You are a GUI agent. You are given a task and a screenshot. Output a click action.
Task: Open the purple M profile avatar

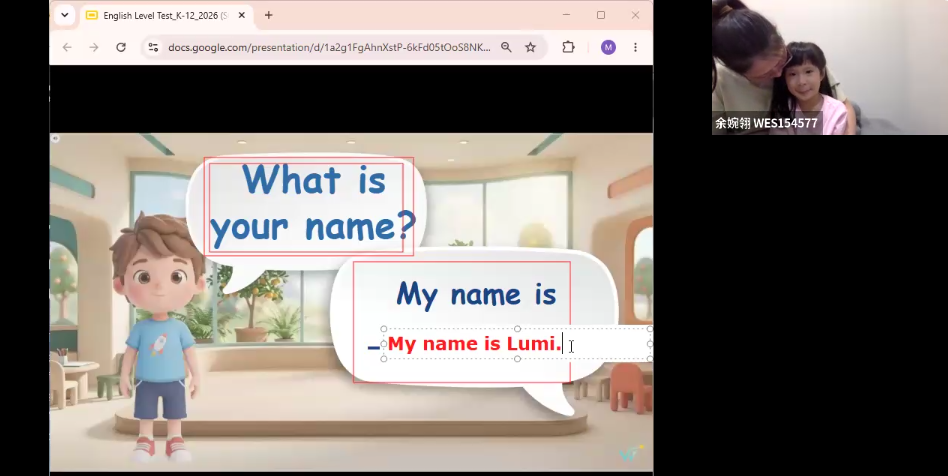pyautogui.click(x=608, y=47)
